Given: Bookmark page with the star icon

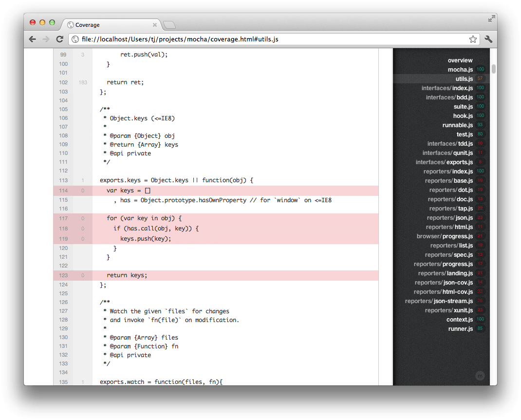Looking at the screenshot, I should (473, 39).
